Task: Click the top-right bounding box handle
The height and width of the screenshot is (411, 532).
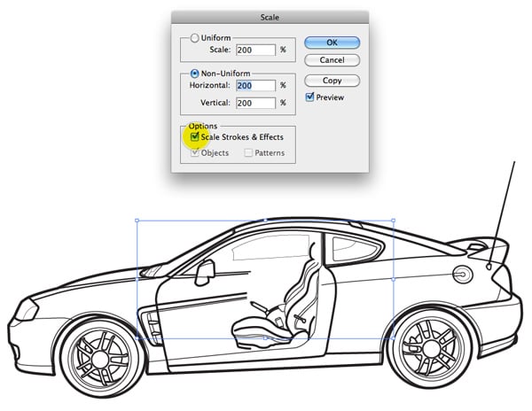Action: [394, 221]
